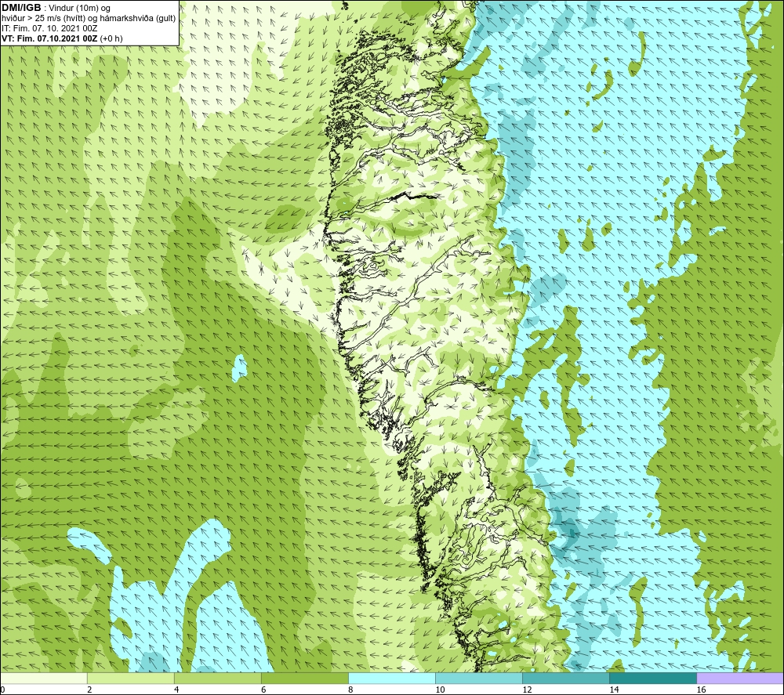
Task: Click the legend scale value '12'
Action: pos(527,690)
